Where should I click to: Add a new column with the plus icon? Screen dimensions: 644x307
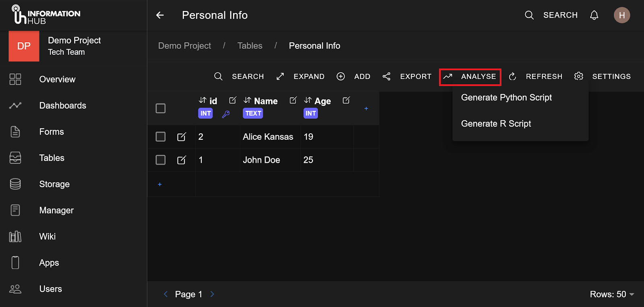366,109
